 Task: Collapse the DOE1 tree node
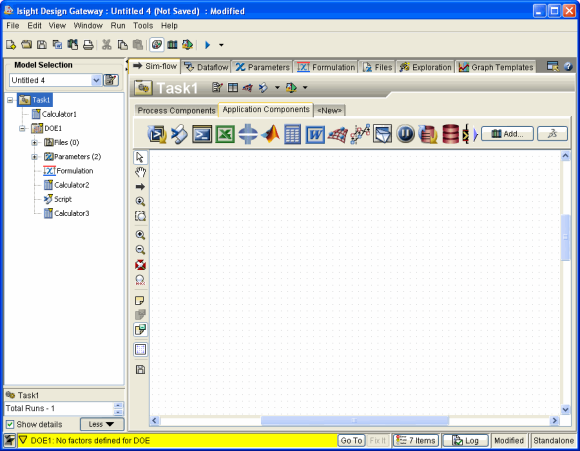click(x=22, y=128)
